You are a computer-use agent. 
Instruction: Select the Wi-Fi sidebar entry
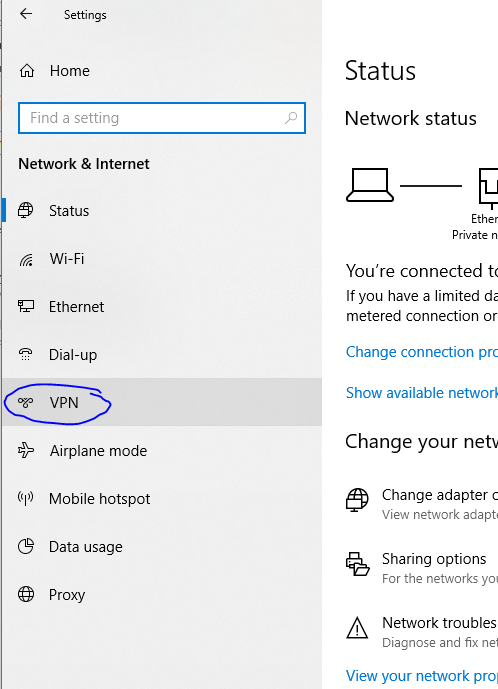click(162, 258)
